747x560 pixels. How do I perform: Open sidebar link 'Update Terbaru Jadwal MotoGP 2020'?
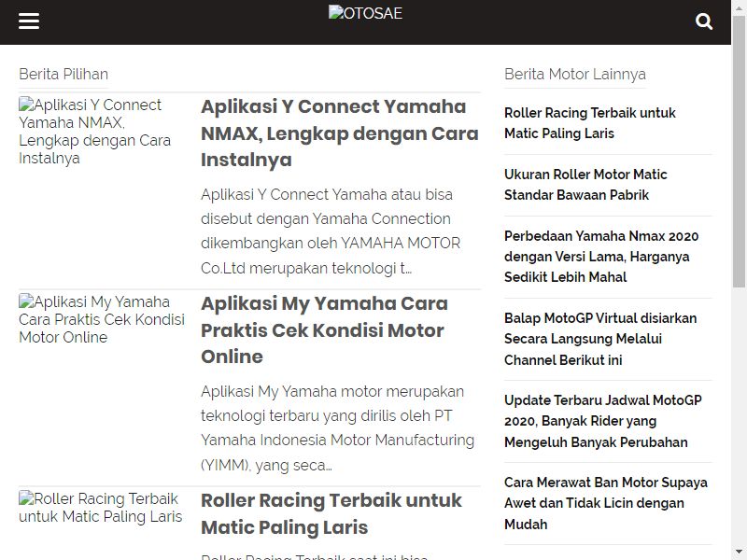point(603,421)
